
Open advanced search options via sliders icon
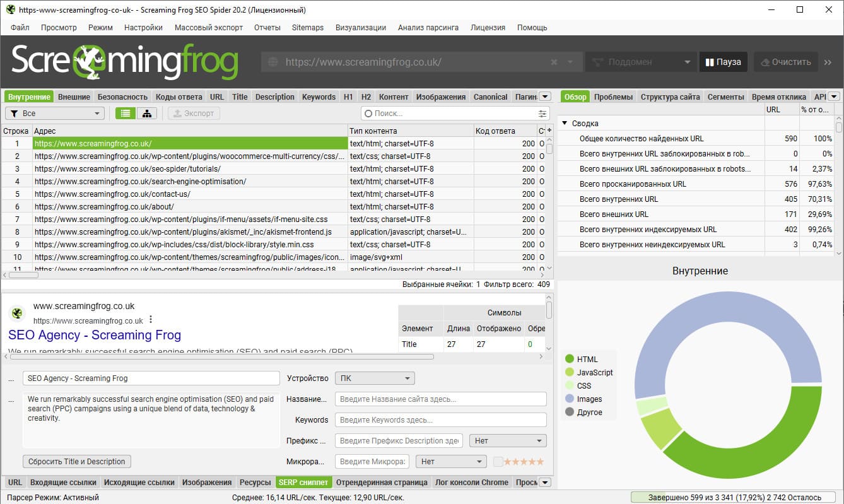point(541,114)
